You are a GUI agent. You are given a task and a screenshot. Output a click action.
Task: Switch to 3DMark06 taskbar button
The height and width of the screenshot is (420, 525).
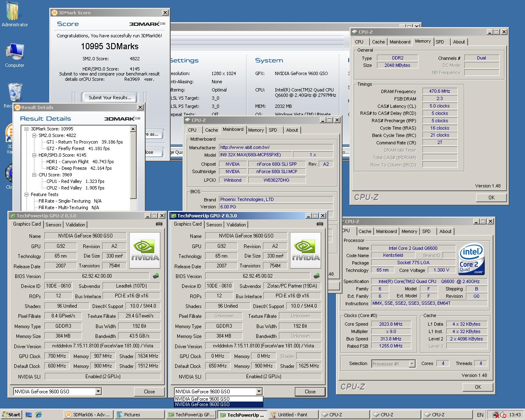click(x=88, y=415)
